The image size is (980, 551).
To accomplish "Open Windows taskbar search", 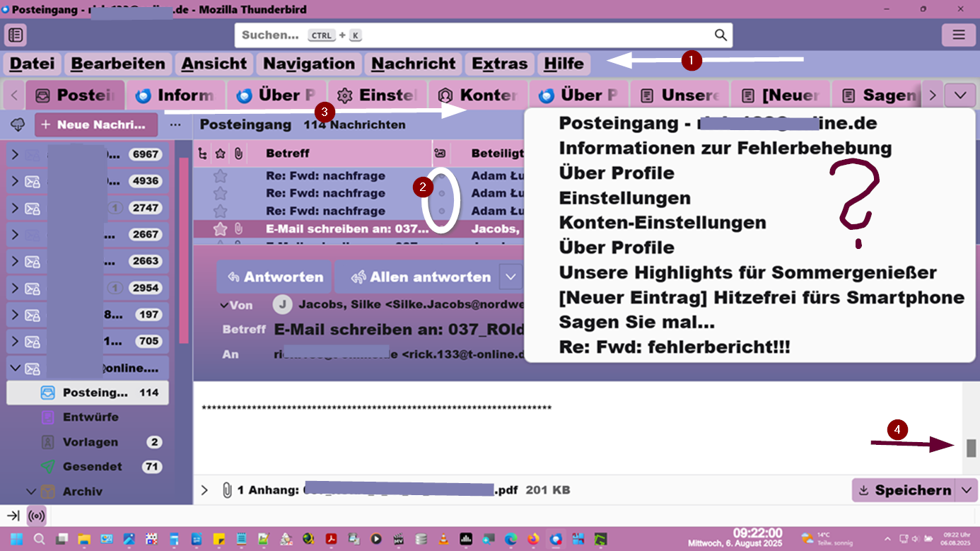I will 39,539.
